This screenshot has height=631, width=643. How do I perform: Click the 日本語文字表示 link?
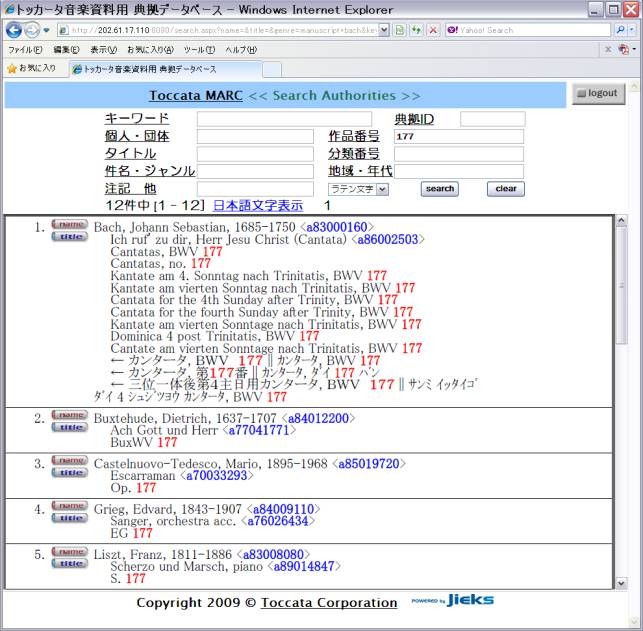click(x=258, y=205)
